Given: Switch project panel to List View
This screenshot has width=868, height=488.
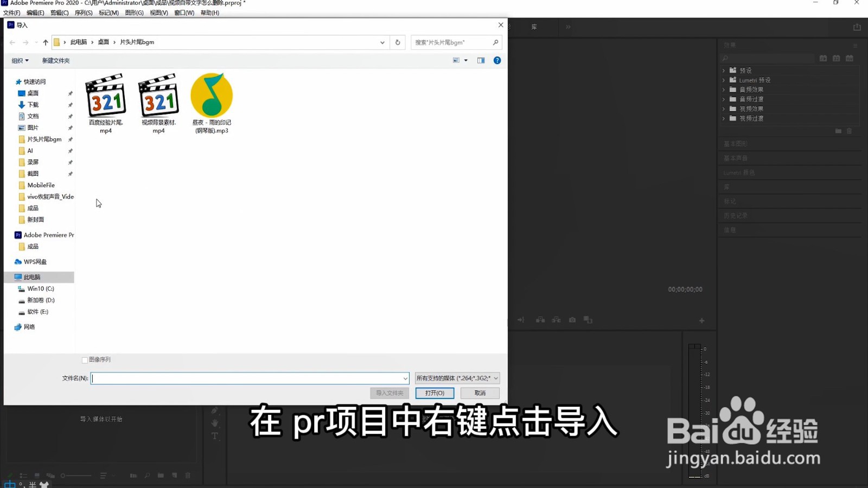Looking at the screenshot, I should coord(23,476).
